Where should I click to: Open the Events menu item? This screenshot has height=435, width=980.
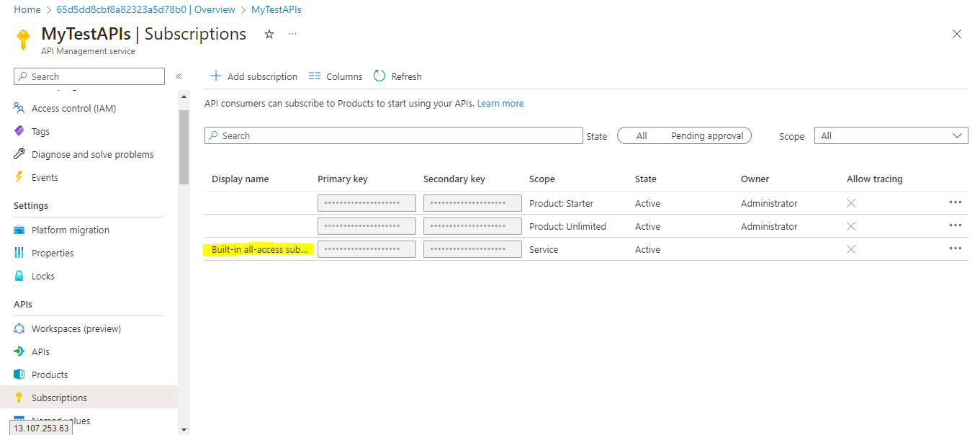coord(45,177)
